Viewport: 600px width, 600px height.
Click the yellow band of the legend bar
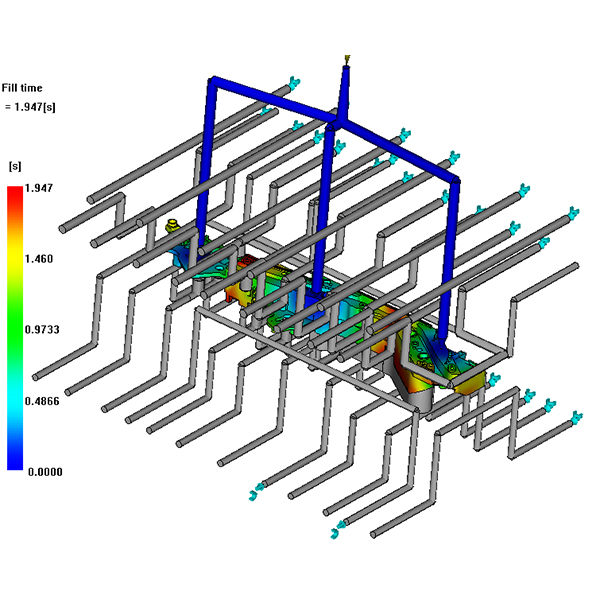[x=15, y=258]
